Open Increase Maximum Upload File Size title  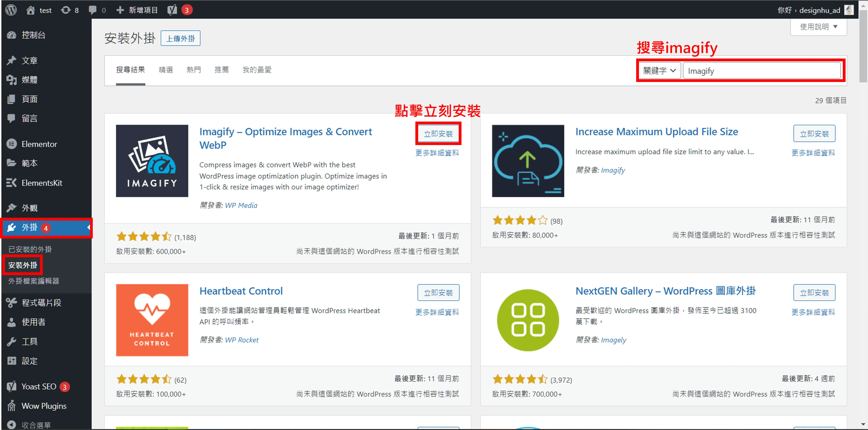pyautogui.click(x=657, y=131)
